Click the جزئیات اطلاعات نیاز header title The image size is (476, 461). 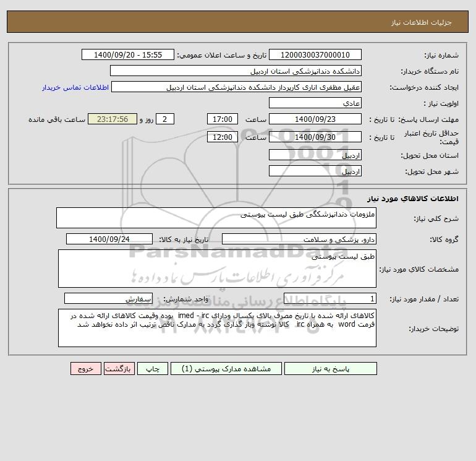(x=422, y=22)
